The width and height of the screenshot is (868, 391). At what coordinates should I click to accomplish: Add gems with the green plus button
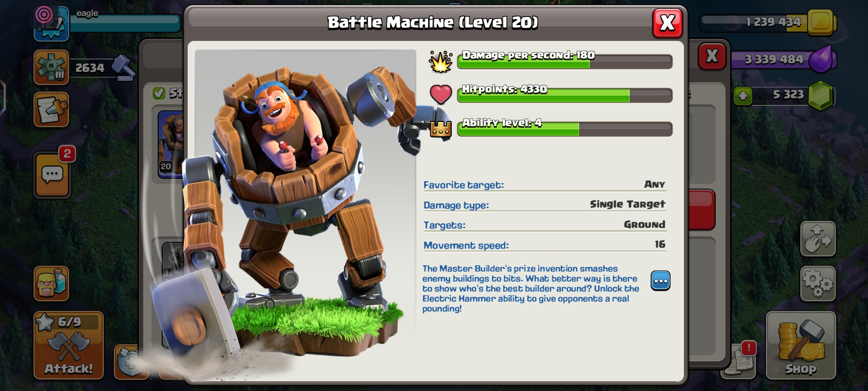tap(743, 96)
